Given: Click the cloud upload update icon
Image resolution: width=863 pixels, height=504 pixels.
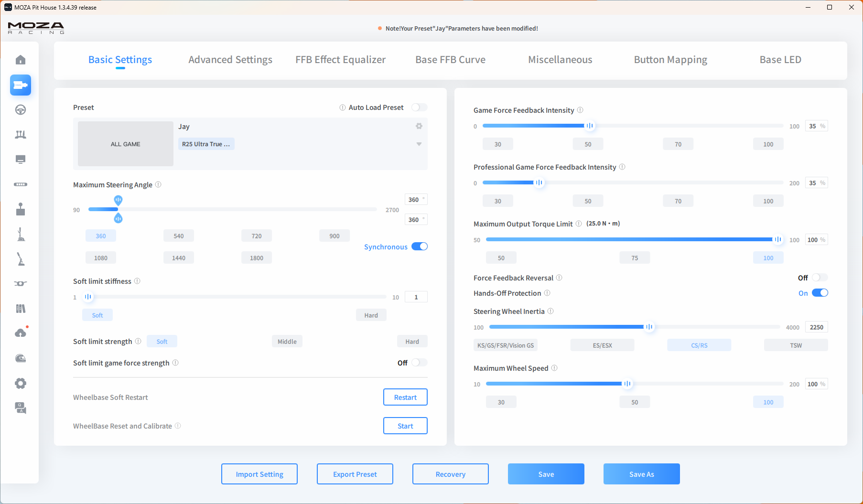Looking at the screenshot, I should 21,333.
